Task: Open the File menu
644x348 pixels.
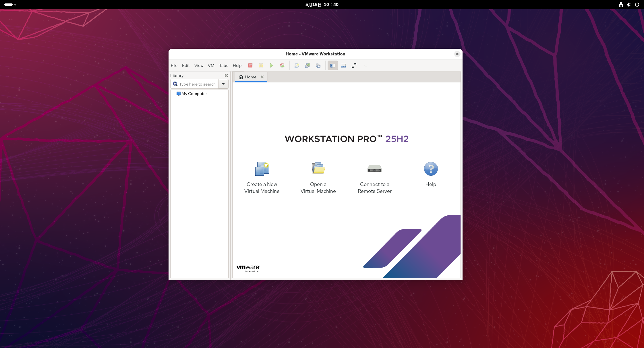Action: pos(174,65)
